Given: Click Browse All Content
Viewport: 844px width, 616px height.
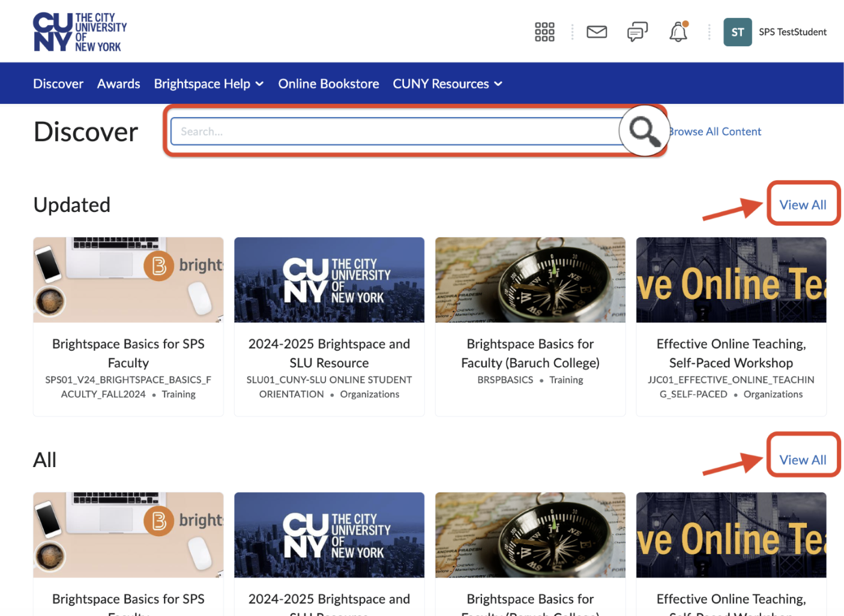Looking at the screenshot, I should (x=714, y=131).
